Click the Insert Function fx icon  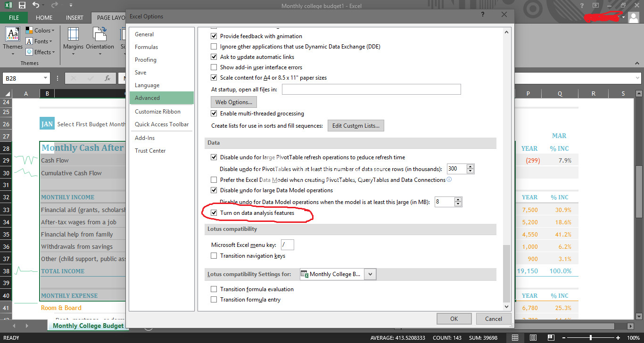coord(107,78)
